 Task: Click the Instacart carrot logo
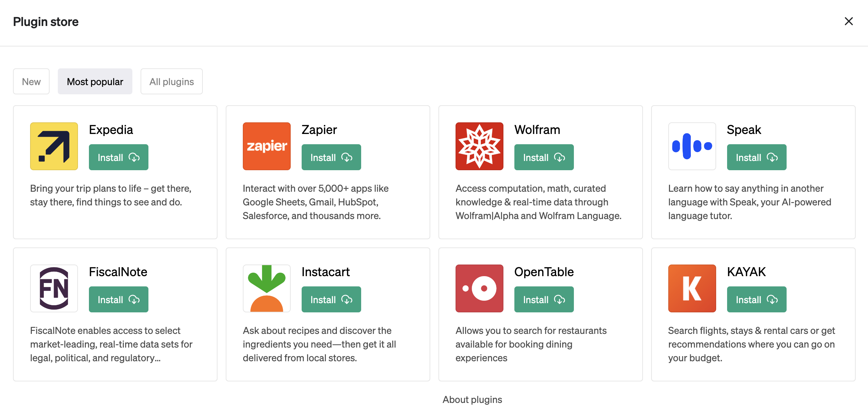[267, 288]
